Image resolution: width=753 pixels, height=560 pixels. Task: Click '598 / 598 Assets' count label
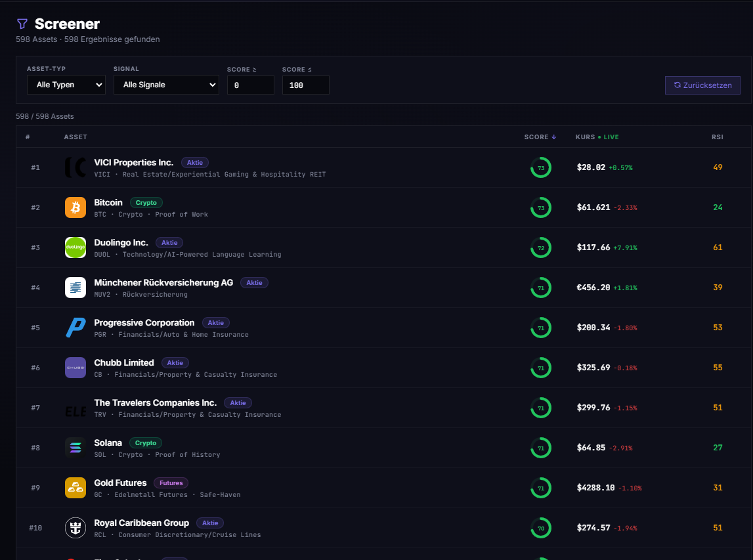point(45,116)
